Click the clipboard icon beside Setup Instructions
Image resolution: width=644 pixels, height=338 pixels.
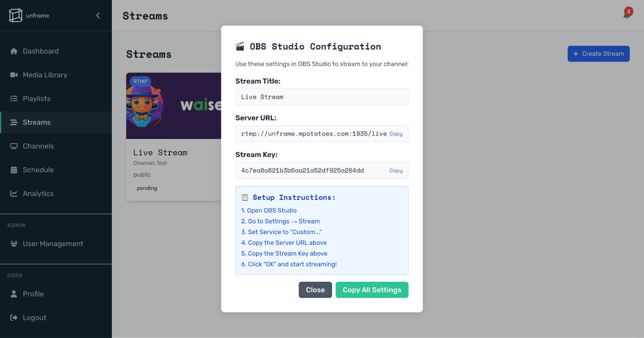(245, 197)
